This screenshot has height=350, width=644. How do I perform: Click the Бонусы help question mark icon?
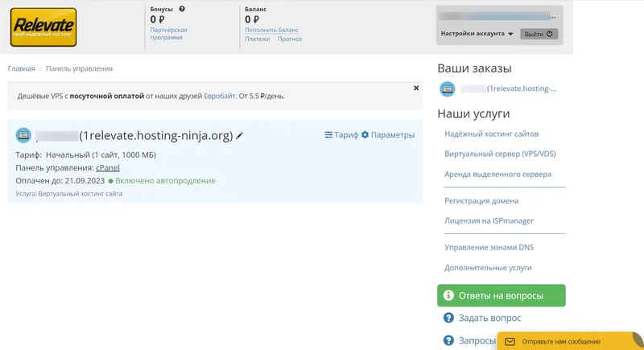pos(182,9)
